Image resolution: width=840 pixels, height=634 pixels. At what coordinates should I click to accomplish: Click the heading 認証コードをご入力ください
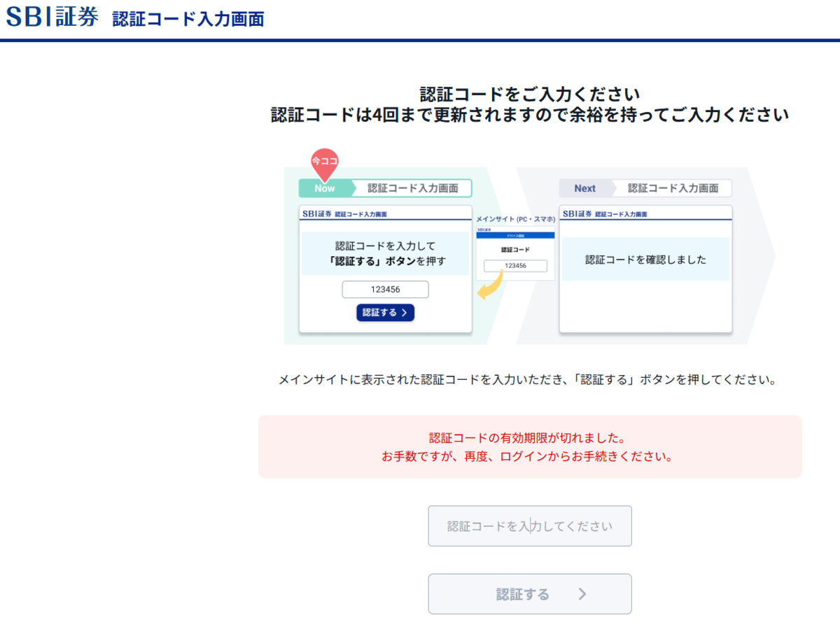coord(530,94)
